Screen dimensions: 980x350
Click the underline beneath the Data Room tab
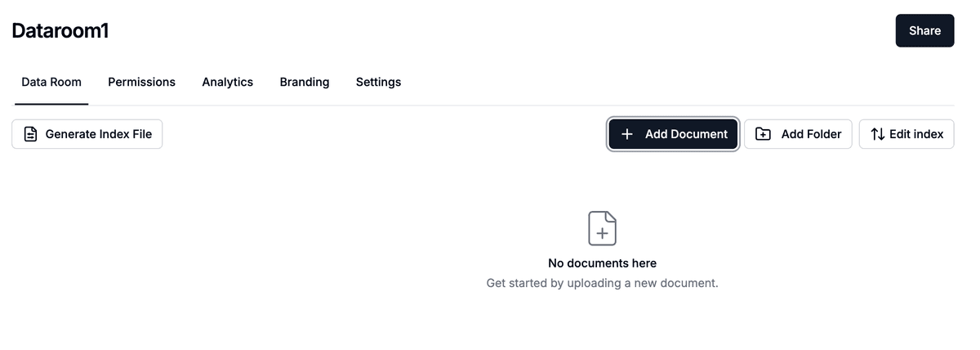51,104
